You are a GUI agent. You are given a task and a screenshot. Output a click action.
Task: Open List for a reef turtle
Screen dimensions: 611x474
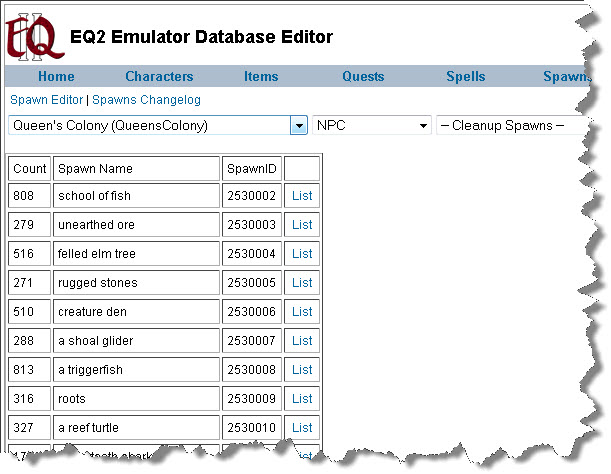(x=302, y=428)
